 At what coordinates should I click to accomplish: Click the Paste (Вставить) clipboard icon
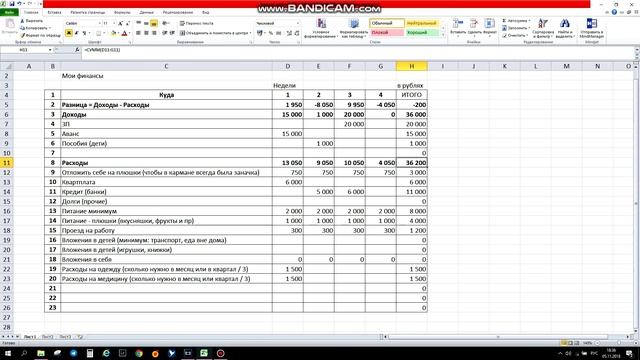click(x=10, y=24)
